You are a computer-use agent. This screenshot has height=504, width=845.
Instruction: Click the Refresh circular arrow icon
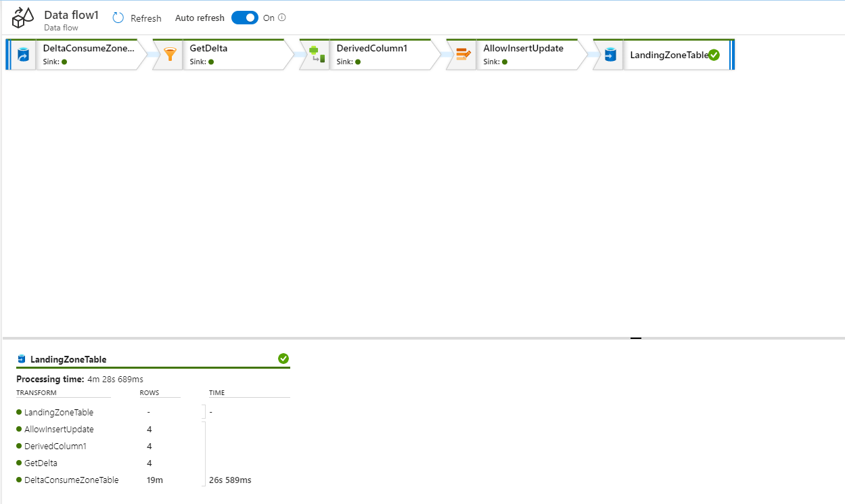[x=118, y=18]
